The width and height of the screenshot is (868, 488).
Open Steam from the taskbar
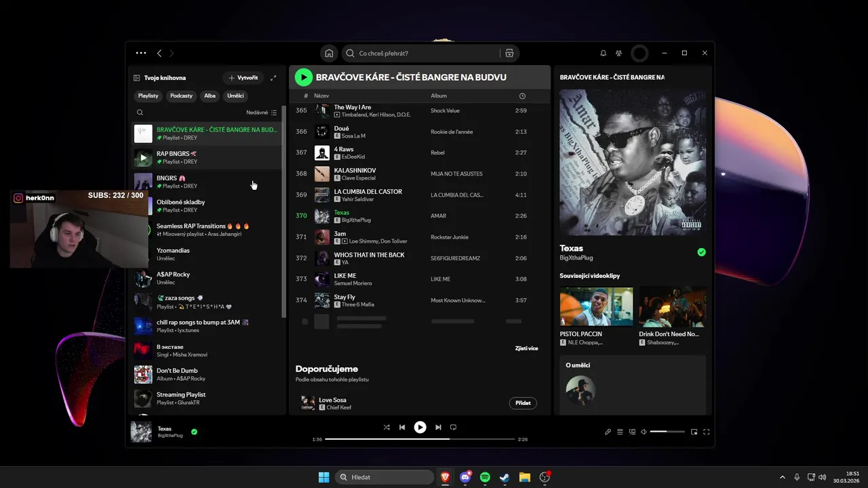pyautogui.click(x=505, y=477)
